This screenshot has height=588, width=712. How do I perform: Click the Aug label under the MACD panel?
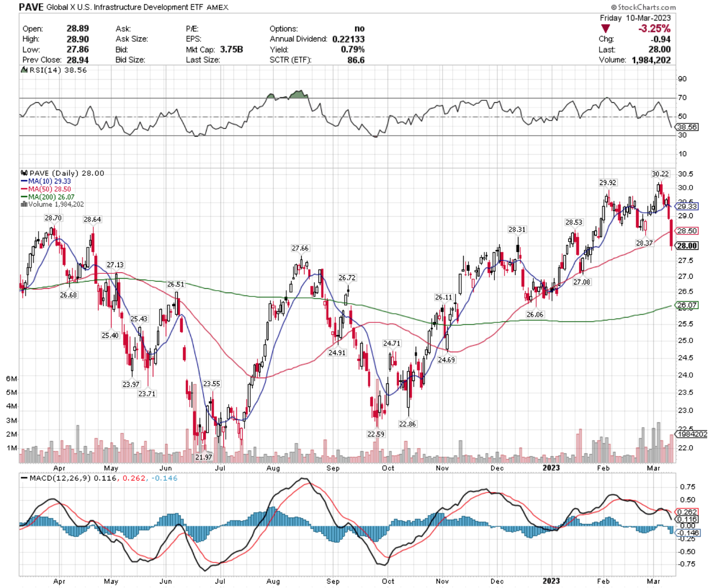click(273, 581)
